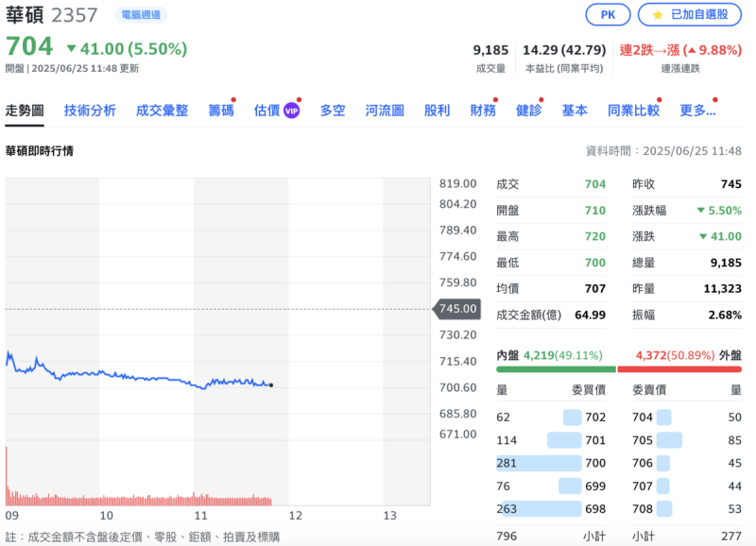Click the 連2跌→漲 streak indicator
756x546 pixels.
click(680, 50)
